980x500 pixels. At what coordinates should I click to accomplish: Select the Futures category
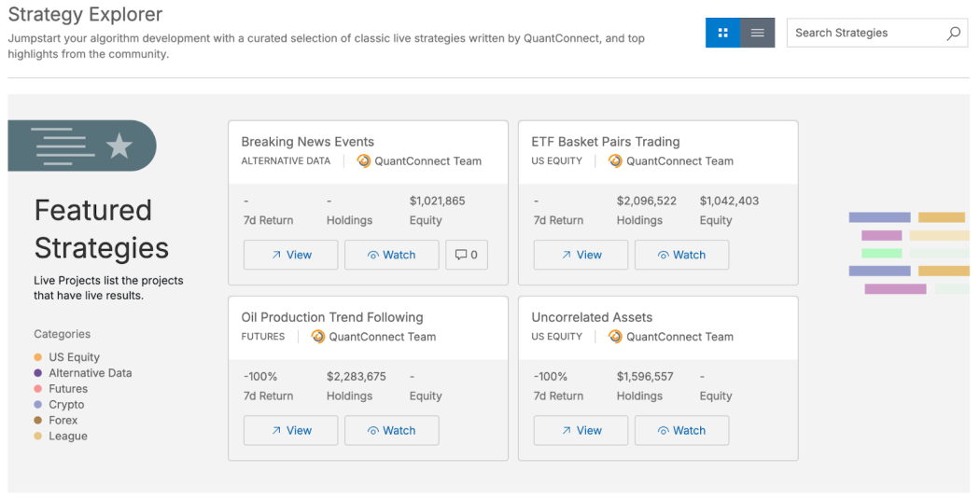[68, 389]
